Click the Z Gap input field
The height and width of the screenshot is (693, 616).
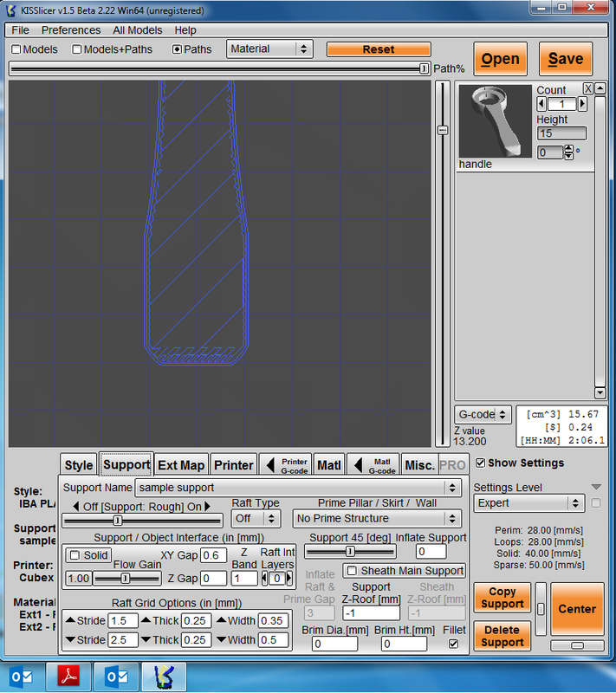pyautogui.click(x=213, y=578)
